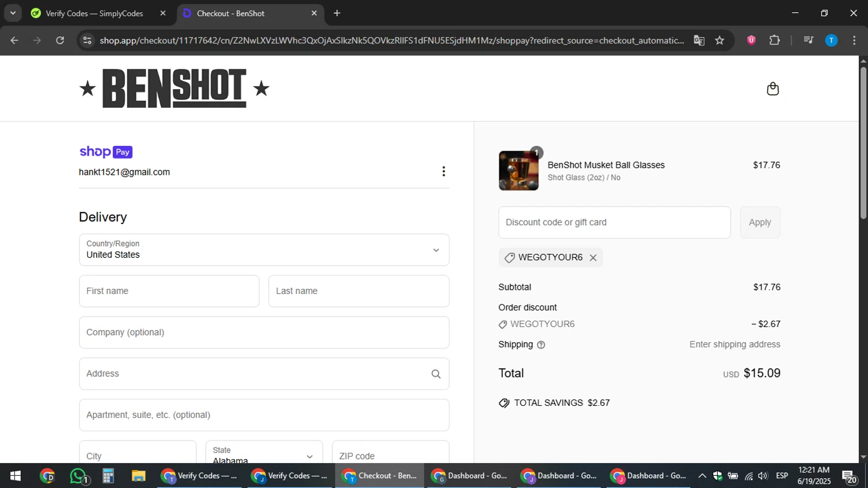Click the ESP language indicator
868x488 pixels.
click(782, 476)
